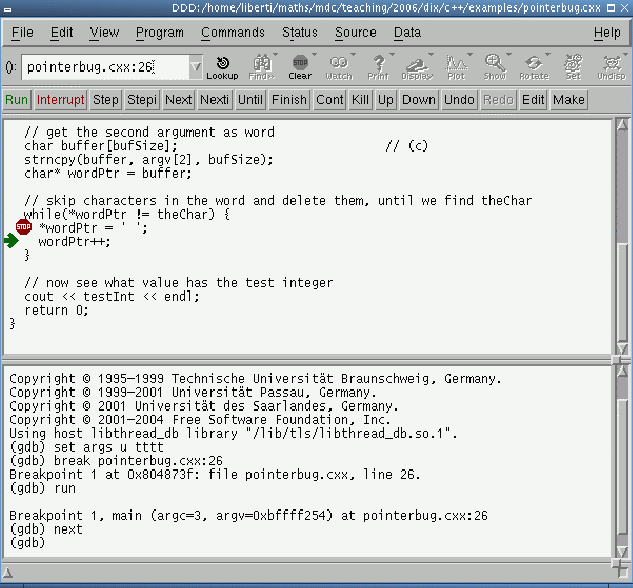Click the Watch toolbar icon
The width and height of the screenshot is (633, 588).
(339, 67)
